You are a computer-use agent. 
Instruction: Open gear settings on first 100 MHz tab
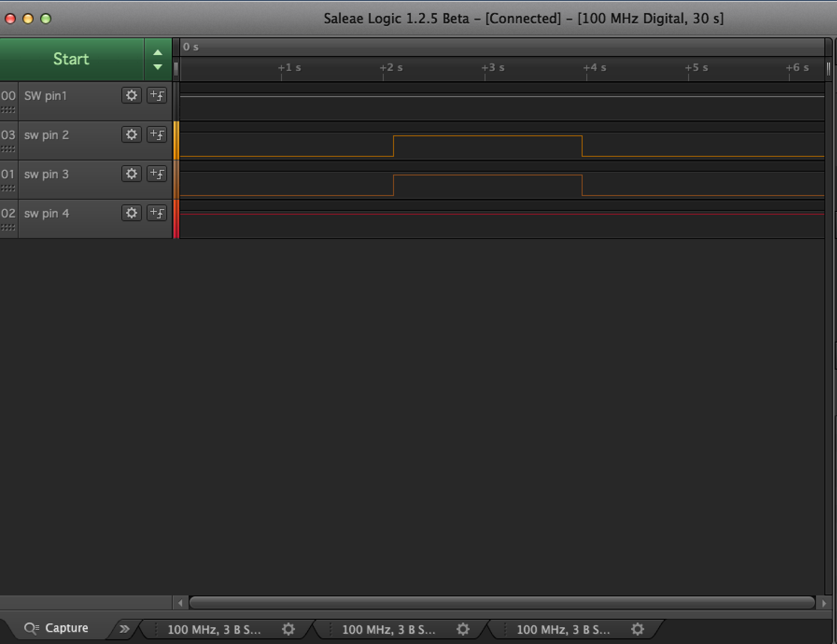(x=288, y=629)
